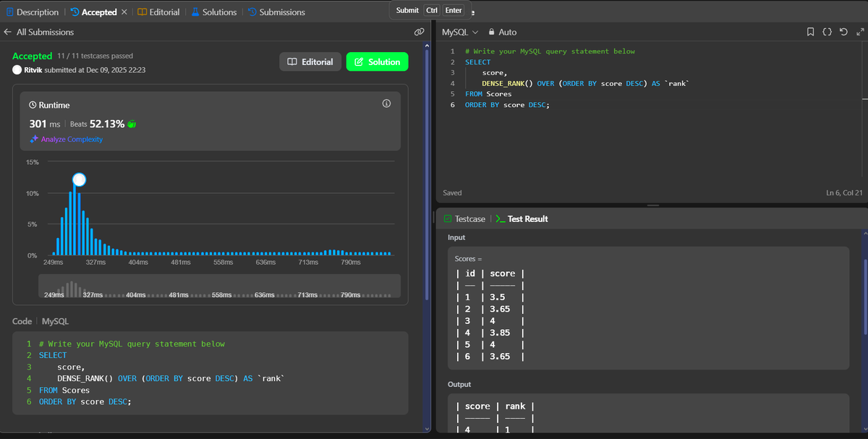Reset code to default with undo icon
The image size is (868, 439).
point(843,33)
